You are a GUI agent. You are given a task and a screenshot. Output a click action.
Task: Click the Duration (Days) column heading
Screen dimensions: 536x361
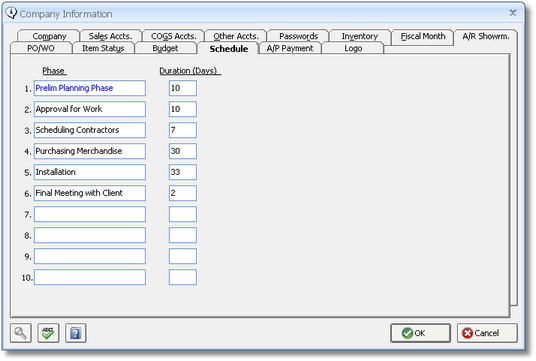[x=189, y=71]
